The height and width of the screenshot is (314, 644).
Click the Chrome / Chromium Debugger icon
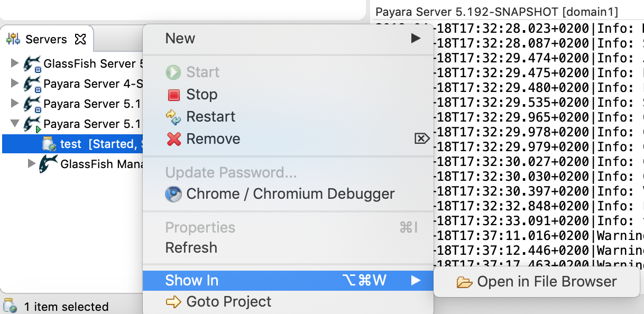173,194
